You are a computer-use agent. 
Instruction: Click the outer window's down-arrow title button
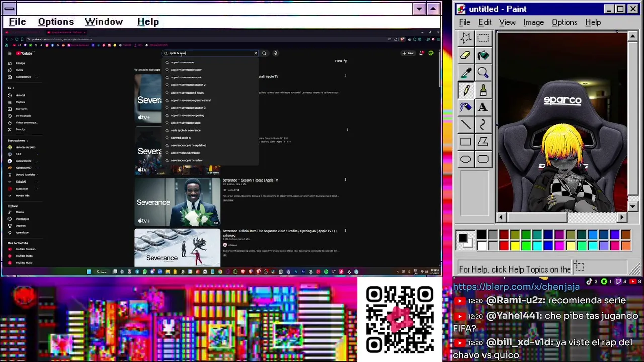tap(419, 9)
